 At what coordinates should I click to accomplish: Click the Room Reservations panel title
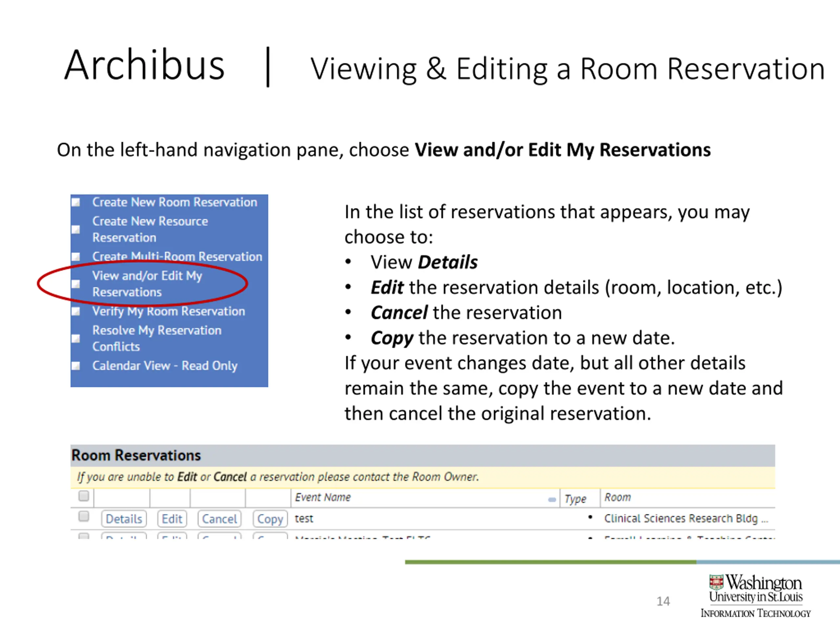tap(136, 455)
